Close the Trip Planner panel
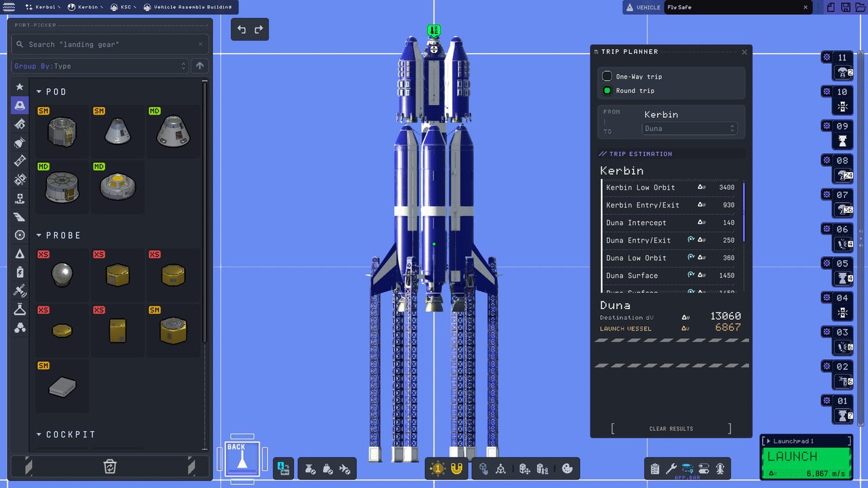 (745, 52)
